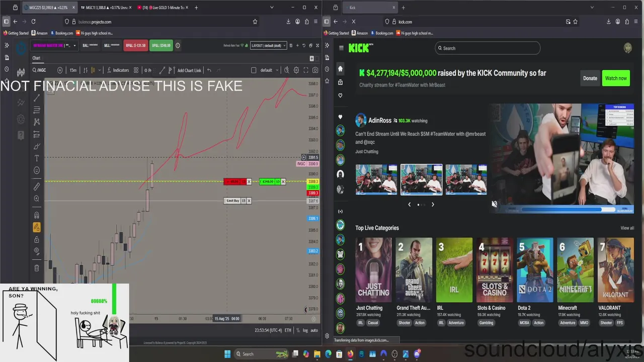This screenshot has height=362, width=644.
Task: Open File Explorer from the taskbar
Action: click(317, 354)
